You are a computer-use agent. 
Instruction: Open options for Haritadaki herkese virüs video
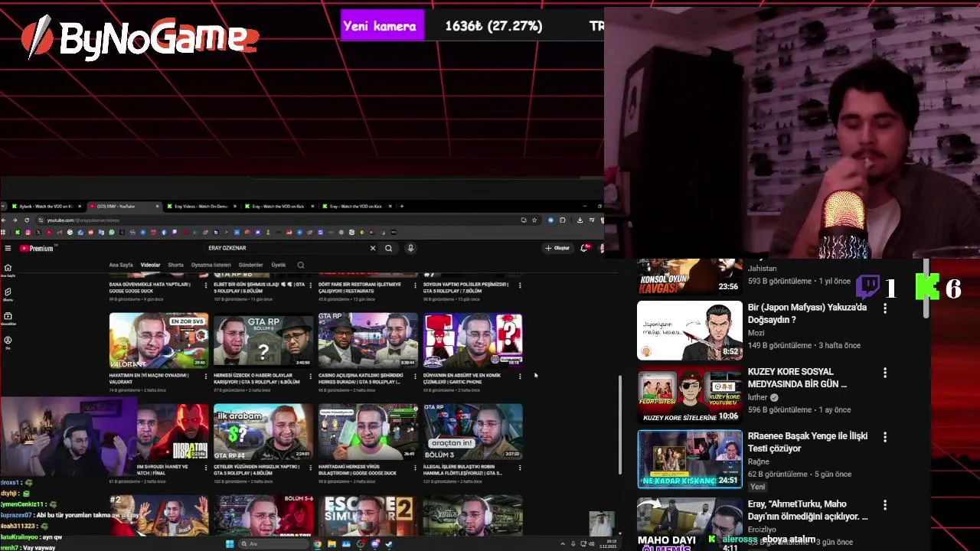(416, 466)
